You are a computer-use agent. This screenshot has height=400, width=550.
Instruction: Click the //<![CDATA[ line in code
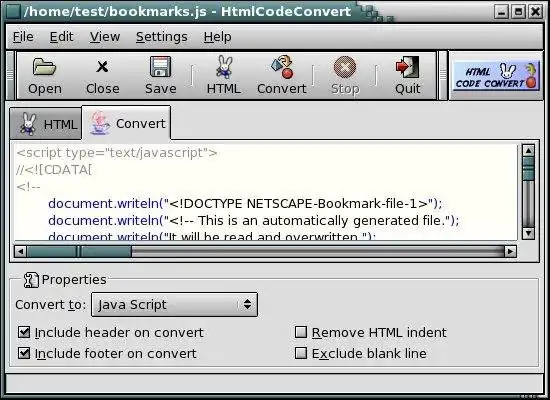[54, 170]
